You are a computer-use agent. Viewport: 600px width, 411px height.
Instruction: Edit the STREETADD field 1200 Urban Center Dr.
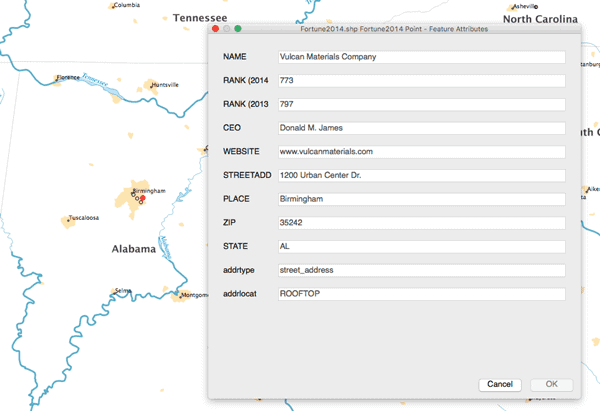pyautogui.click(x=422, y=176)
